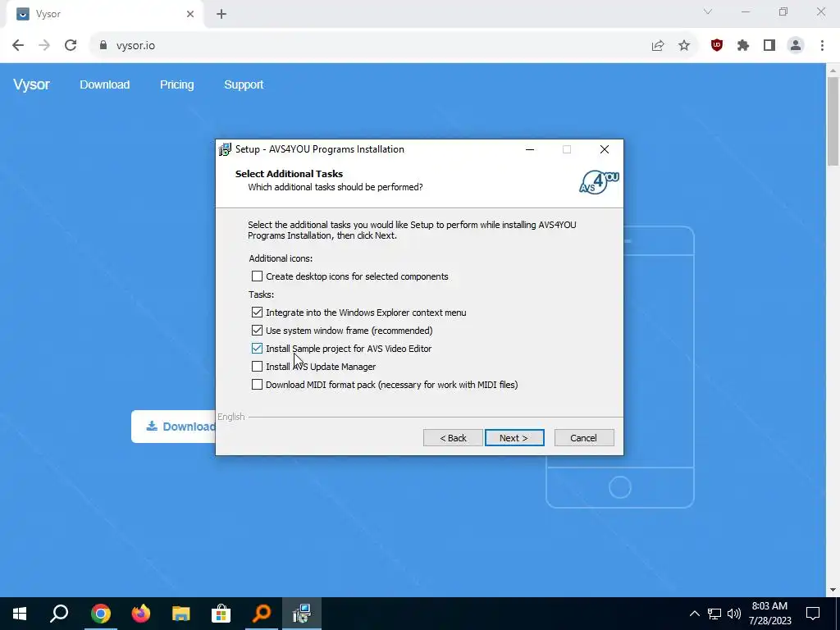Viewport: 840px width, 630px height.
Task: Open Chrome extensions puzzle menu
Action: 743,46
